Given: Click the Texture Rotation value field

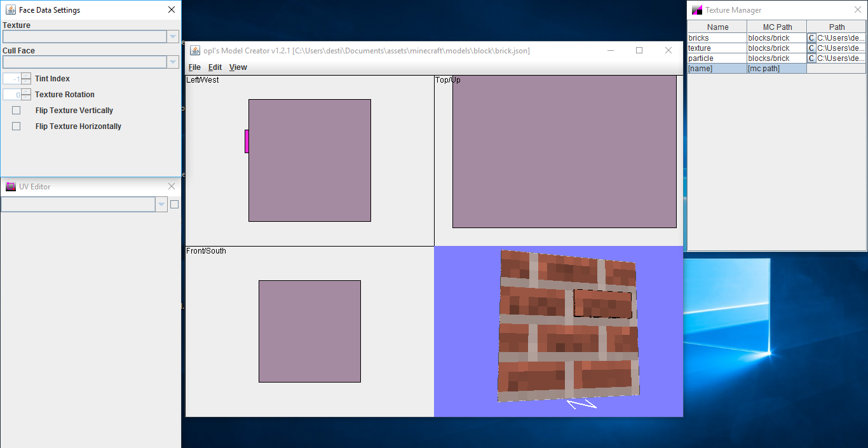Looking at the screenshot, I should pyautogui.click(x=11, y=93).
